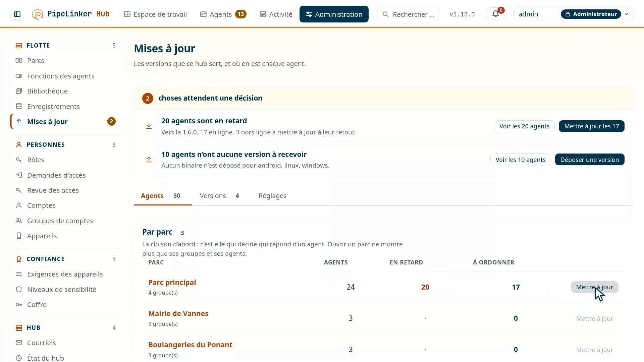The image size is (644, 362).
Task: Click Mettre à jour for Boulangeries du Ponant
Action: (594, 350)
